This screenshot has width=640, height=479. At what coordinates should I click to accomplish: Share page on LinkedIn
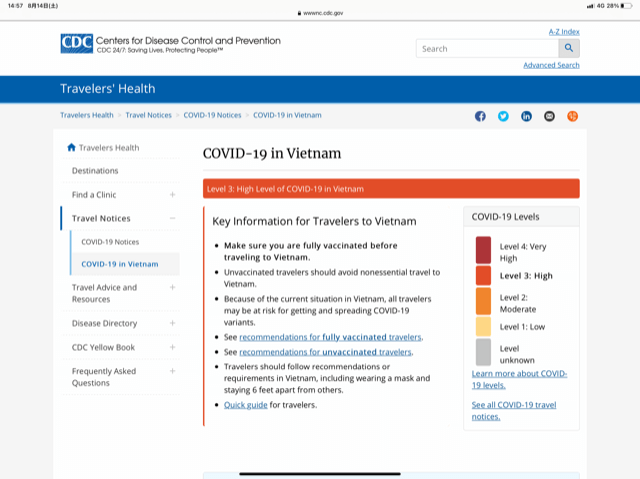[x=526, y=116]
